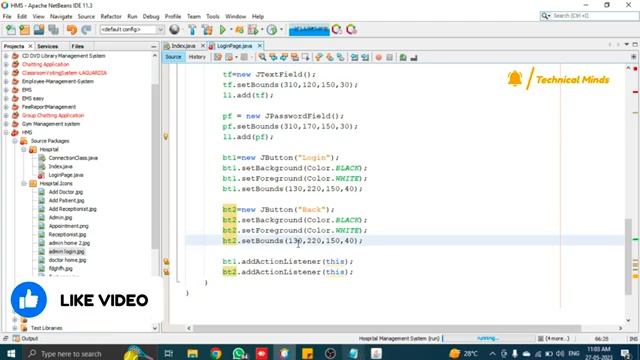
Task: Switch editor to History view
Action: click(x=197, y=57)
